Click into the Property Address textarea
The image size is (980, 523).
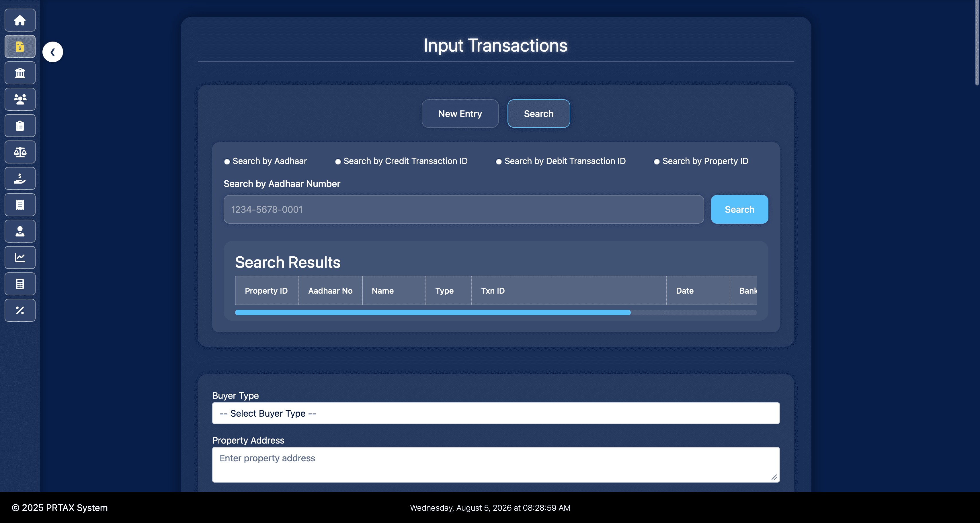[496, 465]
